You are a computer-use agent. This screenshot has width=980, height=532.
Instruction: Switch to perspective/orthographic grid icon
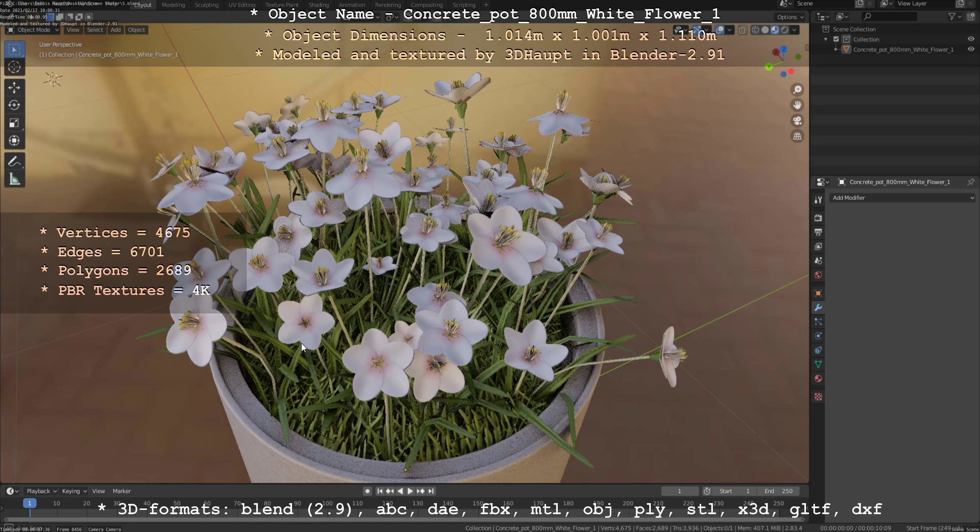coord(797,136)
